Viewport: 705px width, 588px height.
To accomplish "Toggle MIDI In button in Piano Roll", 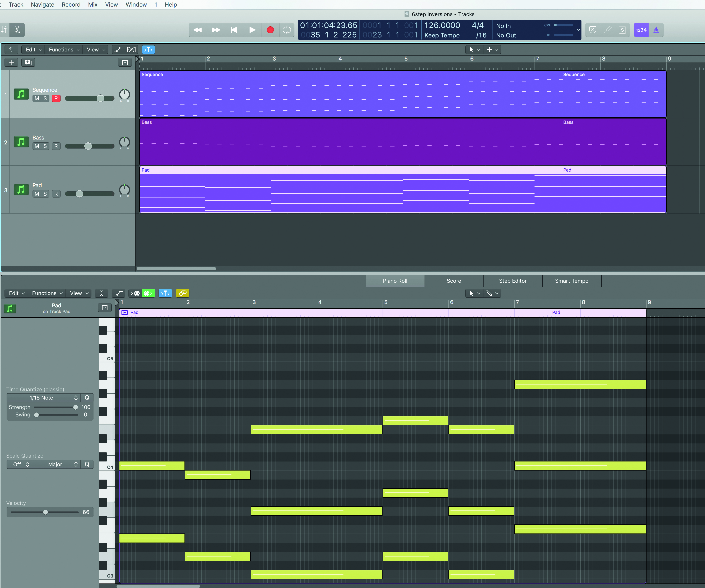I will (135, 293).
